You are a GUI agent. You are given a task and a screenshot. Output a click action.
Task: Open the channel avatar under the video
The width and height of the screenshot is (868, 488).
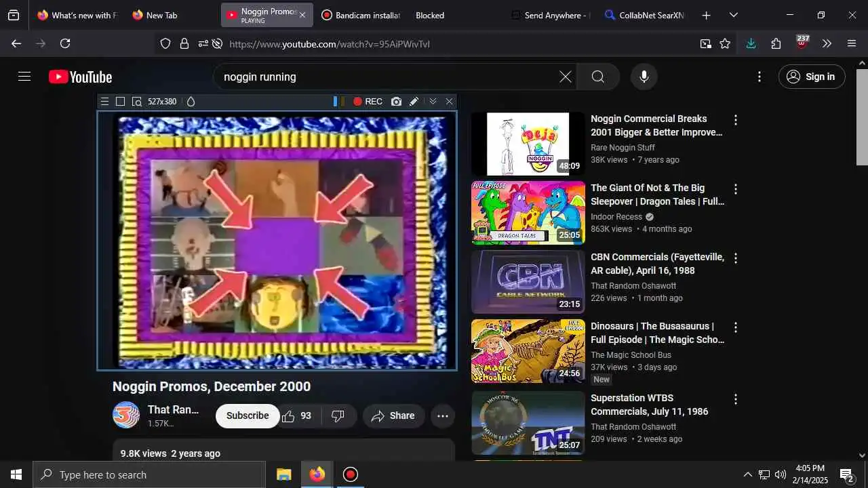[x=126, y=415]
